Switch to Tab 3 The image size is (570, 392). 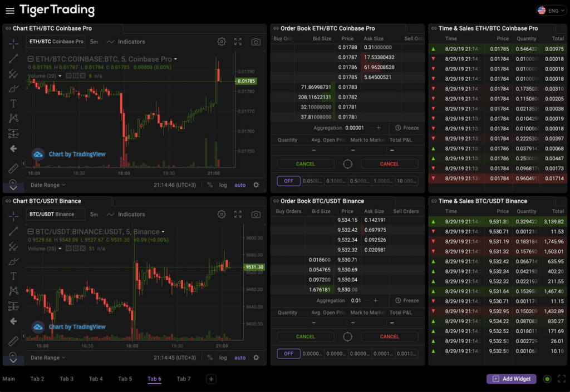coord(67,379)
